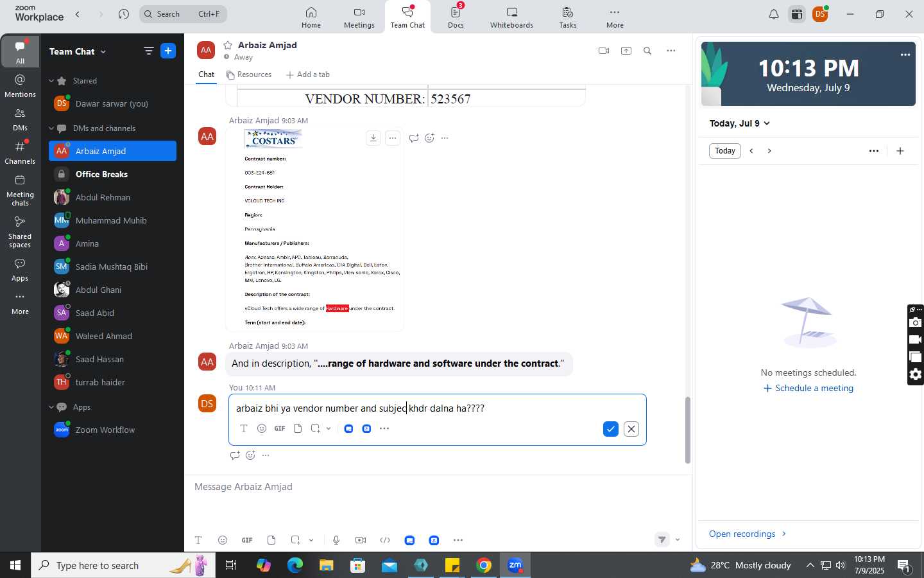Collapse the Apps section in chat list
This screenshot has width=924, height=578.
[51, 407]
